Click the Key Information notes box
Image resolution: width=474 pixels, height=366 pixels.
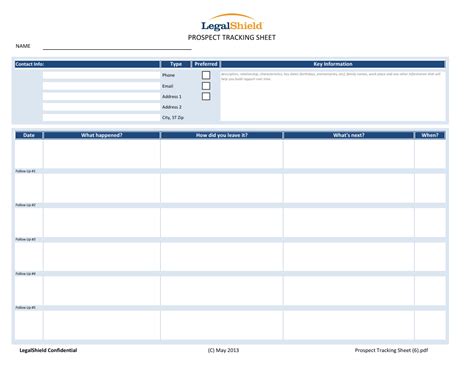[x=333, y=96]
